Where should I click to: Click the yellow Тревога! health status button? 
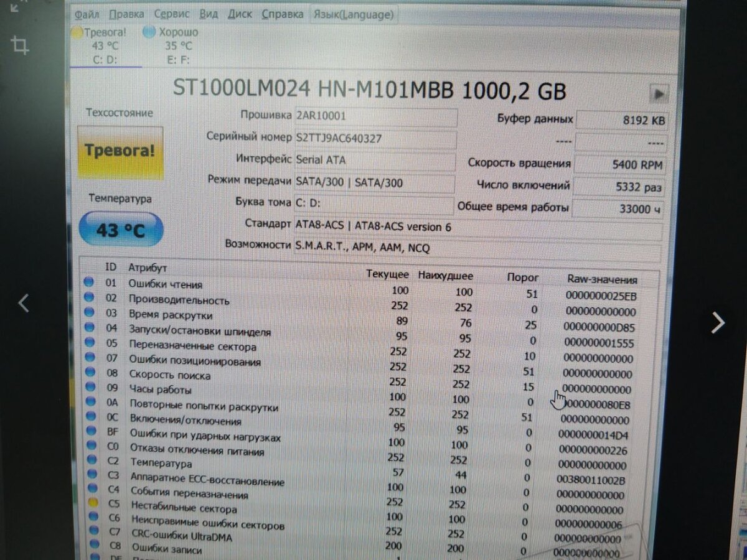120,152
